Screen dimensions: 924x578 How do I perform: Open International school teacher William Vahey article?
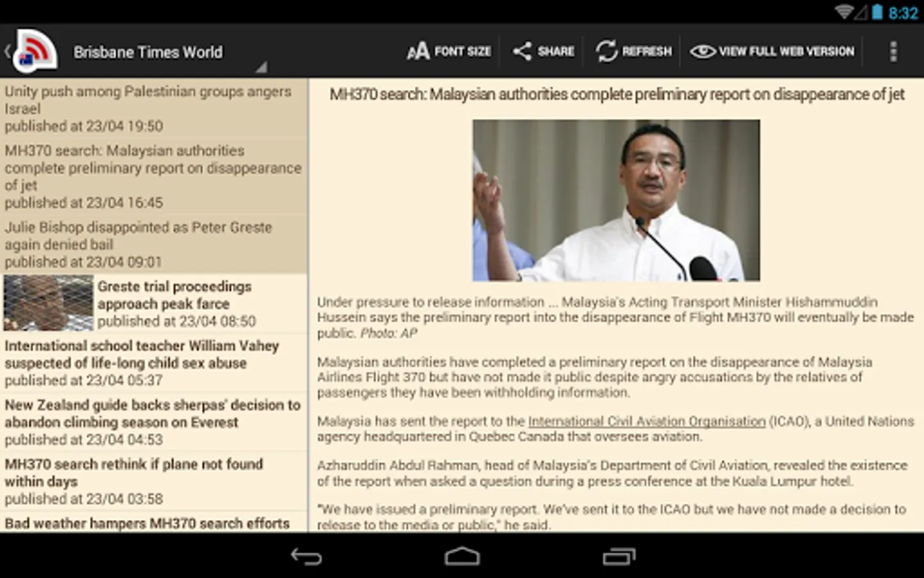pyautogui.click(x=154, y=363)
